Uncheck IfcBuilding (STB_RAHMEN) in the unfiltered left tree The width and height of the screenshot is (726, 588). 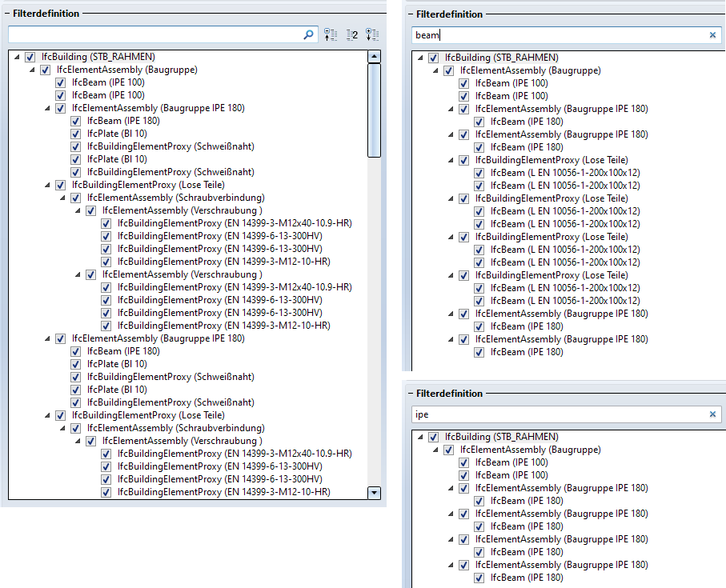[30, 58]
